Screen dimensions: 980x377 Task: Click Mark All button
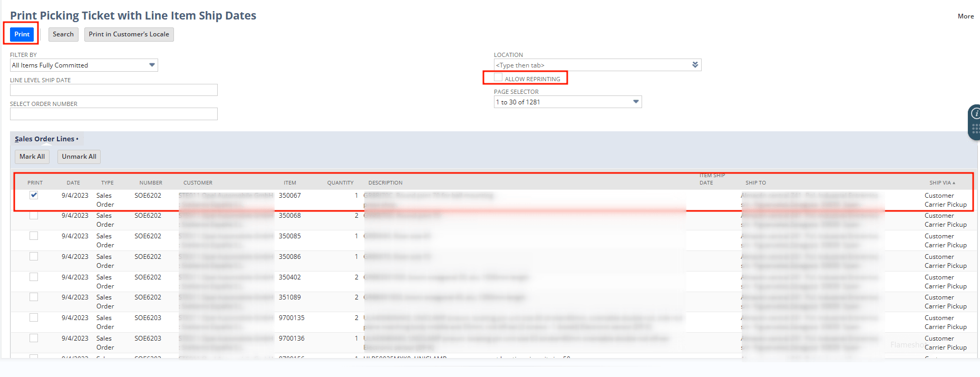[x=32, y=157]
